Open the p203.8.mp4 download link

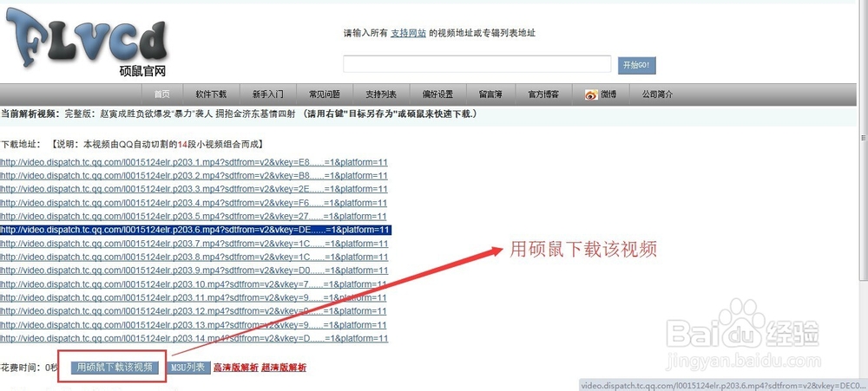pos(194,257)
